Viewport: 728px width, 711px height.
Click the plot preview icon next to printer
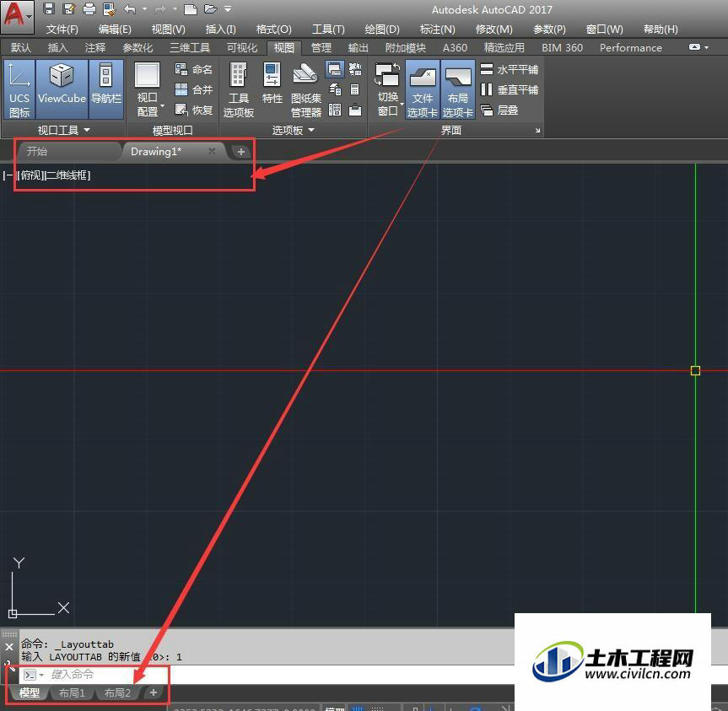pos(110,8)
